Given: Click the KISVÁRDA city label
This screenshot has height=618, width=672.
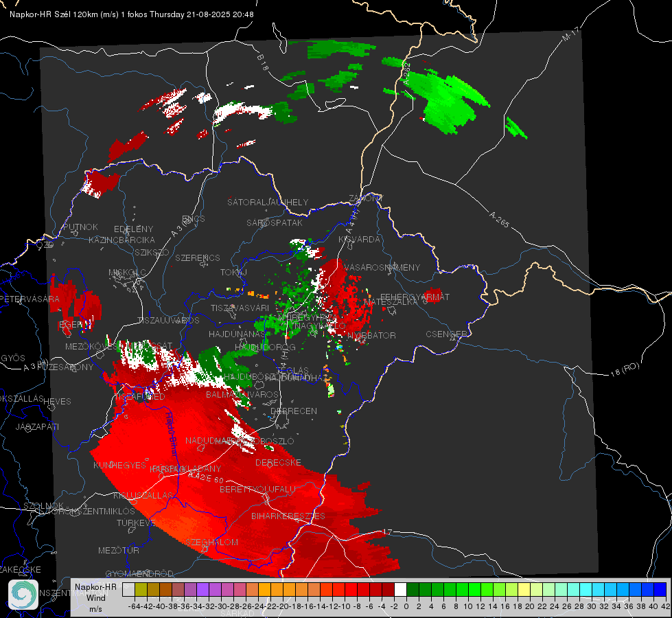Looking at the screenshot, I should (x=360, y=240).
